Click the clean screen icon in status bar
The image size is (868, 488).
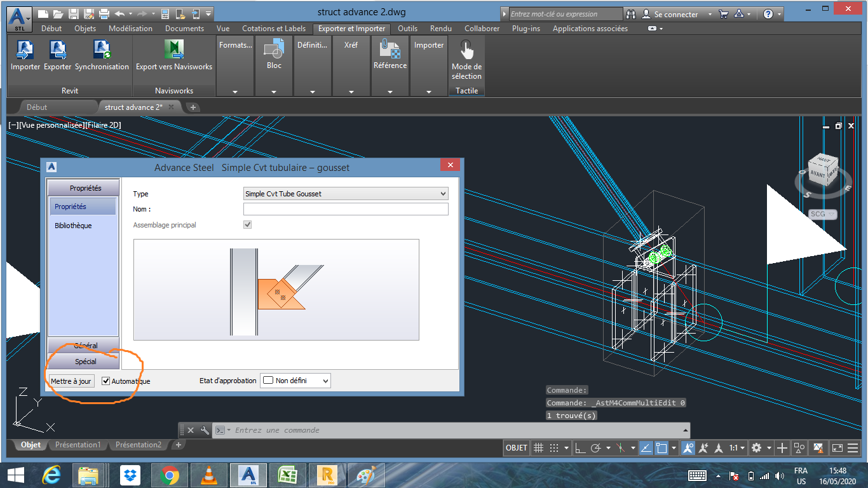(x=837, y=448)
